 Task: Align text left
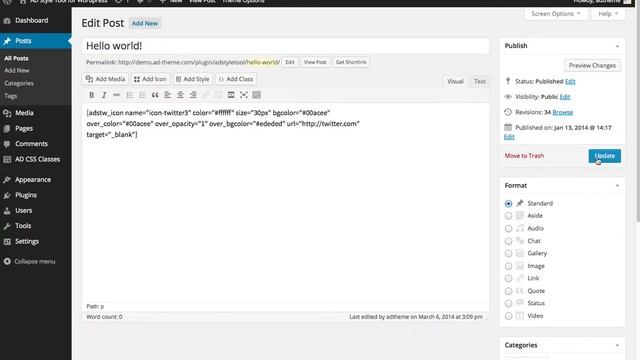click(167, 95)
